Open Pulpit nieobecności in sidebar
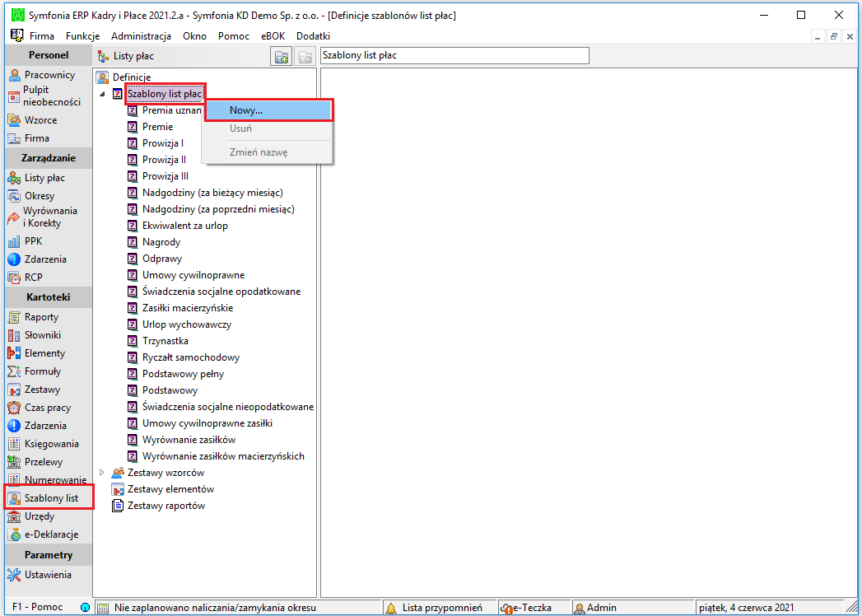Image resolution: width=862 pixels, height=616 pixels. tap(44, 96)
